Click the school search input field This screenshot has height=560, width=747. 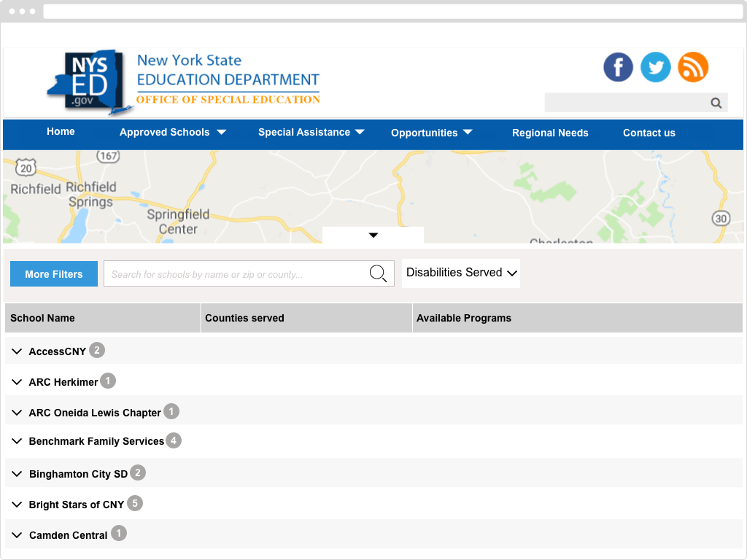(235, 274)
